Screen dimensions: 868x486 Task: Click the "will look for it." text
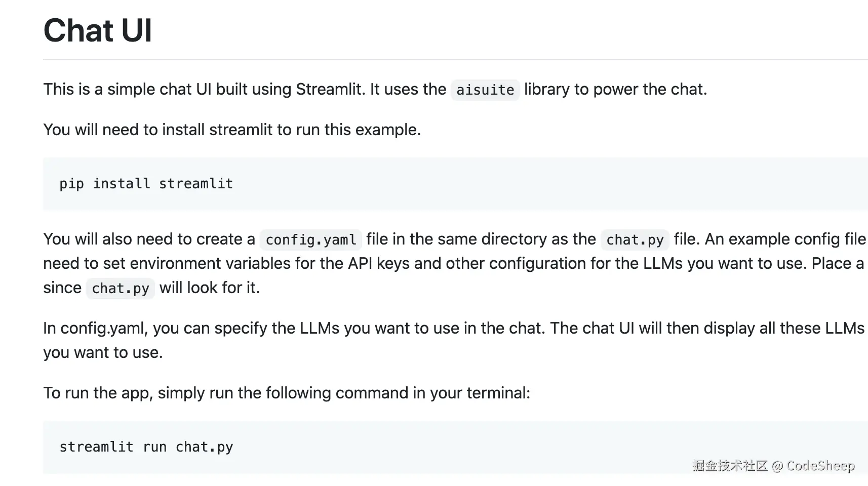(209, 288)
